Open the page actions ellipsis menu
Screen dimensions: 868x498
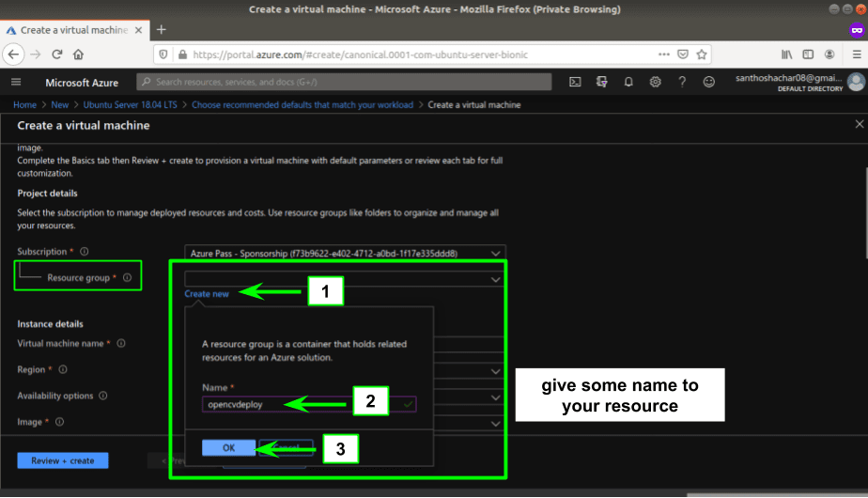(x=664, y=54)
